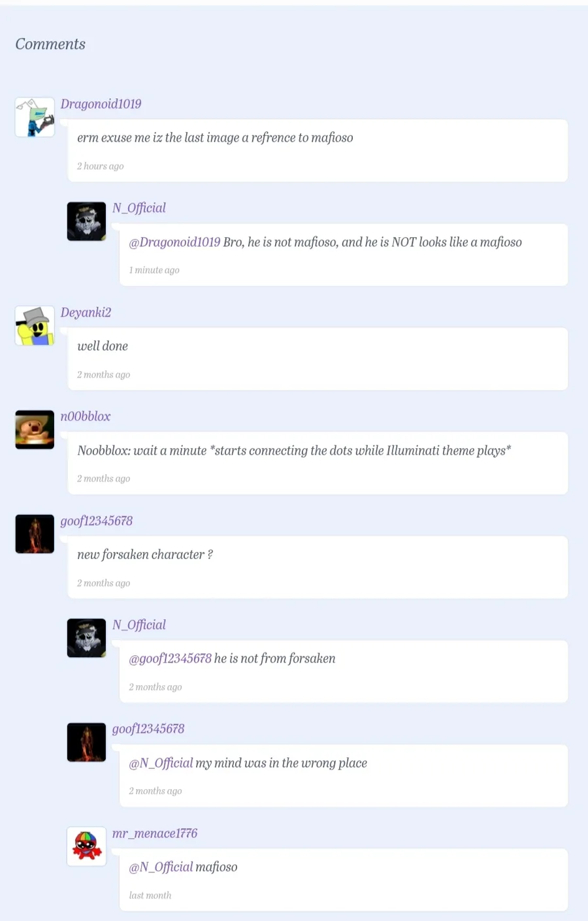
Task: Open the N_Official username link above the mafioso reply
Action: coord(139,208)
